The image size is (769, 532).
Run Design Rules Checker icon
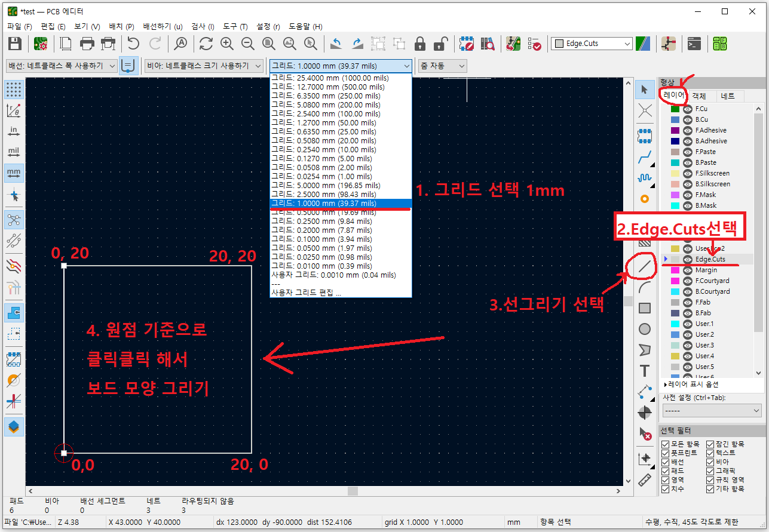(x=534, y=44)
